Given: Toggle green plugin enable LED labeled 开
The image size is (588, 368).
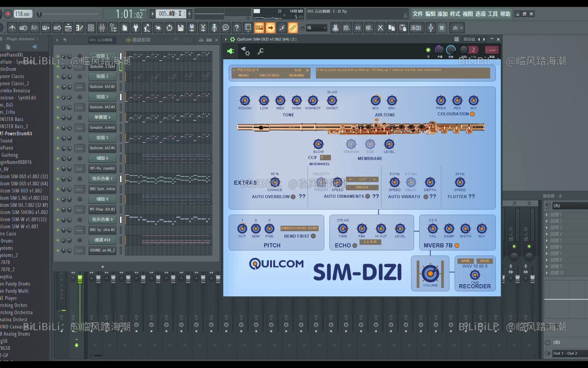Looking at the screenshot, I should [x=428, y=50].
